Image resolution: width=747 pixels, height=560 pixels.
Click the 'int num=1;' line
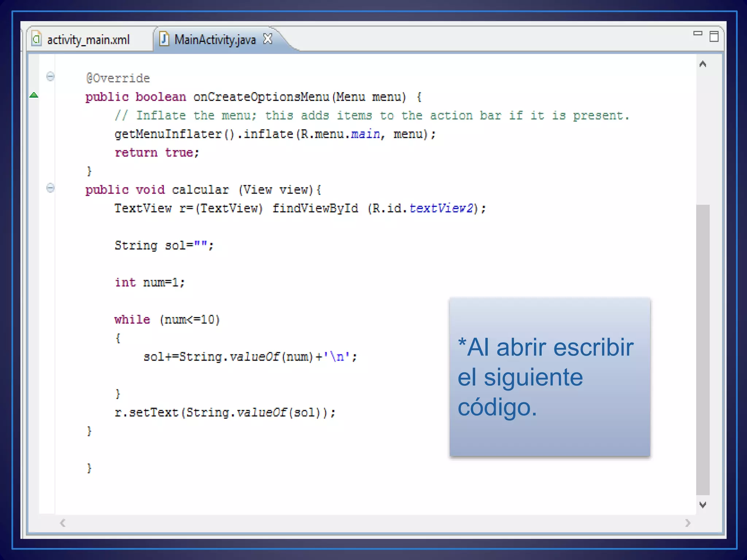click(x=150, y=283)
